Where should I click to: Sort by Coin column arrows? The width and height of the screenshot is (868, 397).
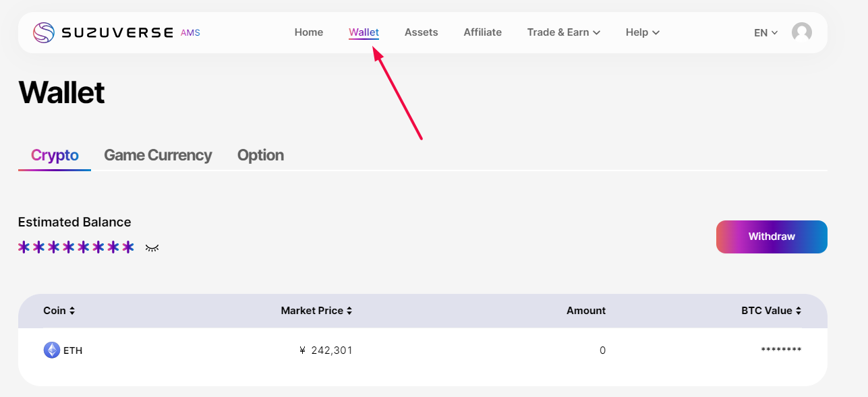coord(72,311)
